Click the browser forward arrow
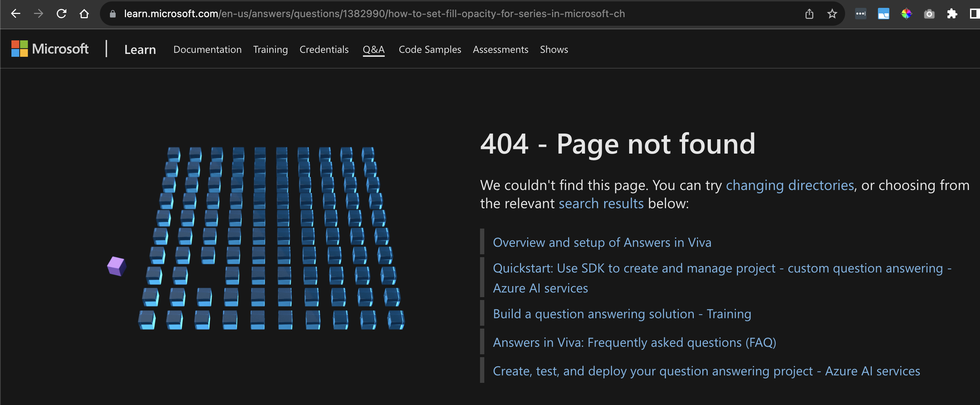 tap(39, 14)
